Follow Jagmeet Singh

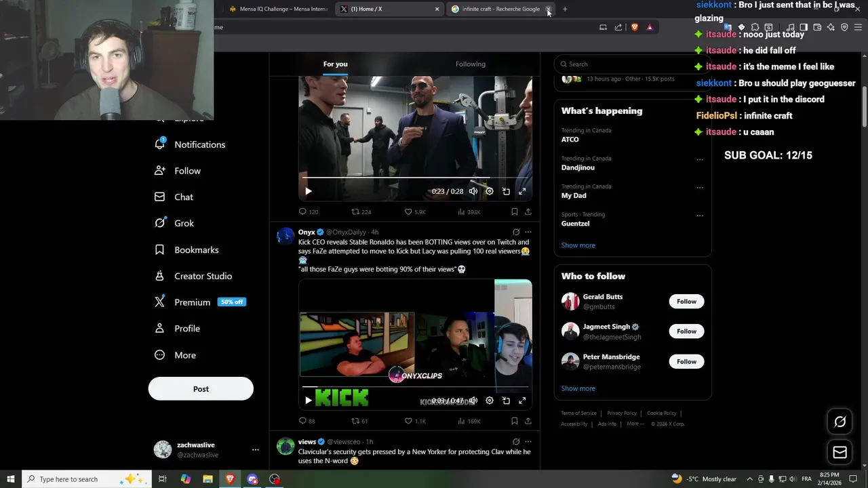click(686, 331)
